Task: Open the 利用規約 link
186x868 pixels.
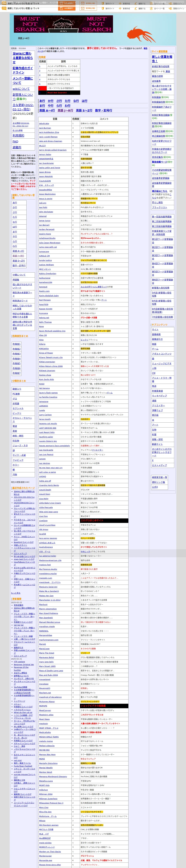Action: pos(18,135)
